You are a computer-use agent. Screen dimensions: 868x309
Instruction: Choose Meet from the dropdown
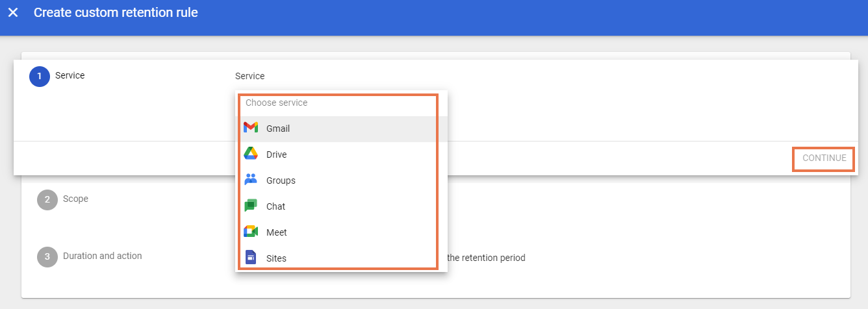pyautogui.click(x=276, y=232)
